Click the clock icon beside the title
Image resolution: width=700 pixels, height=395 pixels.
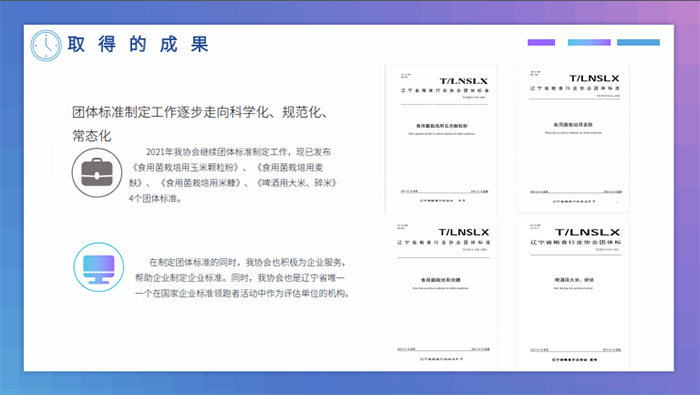point(46,46)
